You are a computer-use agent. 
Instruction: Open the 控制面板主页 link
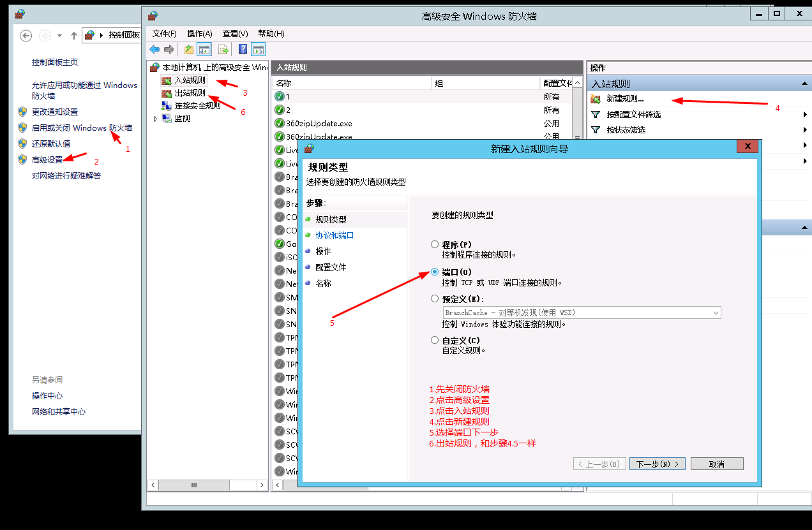pos(55,63)
